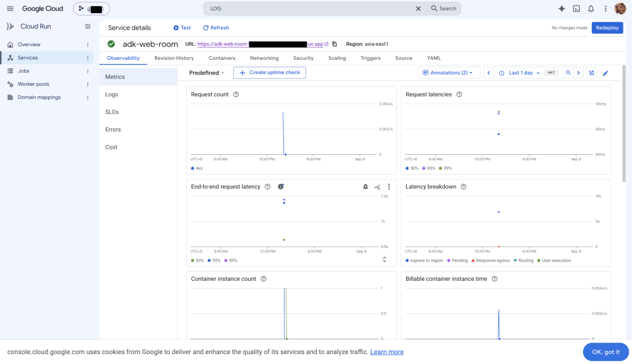
Task: Switch to the Observability tab
Action: point(123,58)
